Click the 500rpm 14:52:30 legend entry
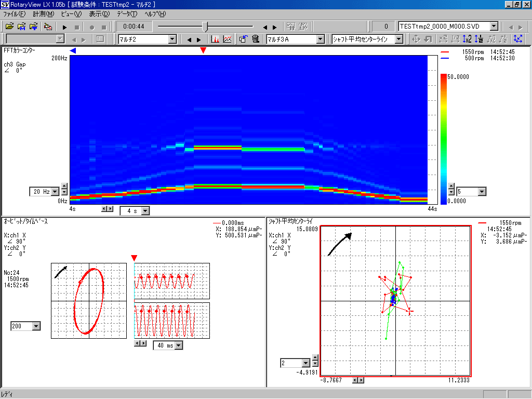 pyautogui.click(x=478, y=58)
